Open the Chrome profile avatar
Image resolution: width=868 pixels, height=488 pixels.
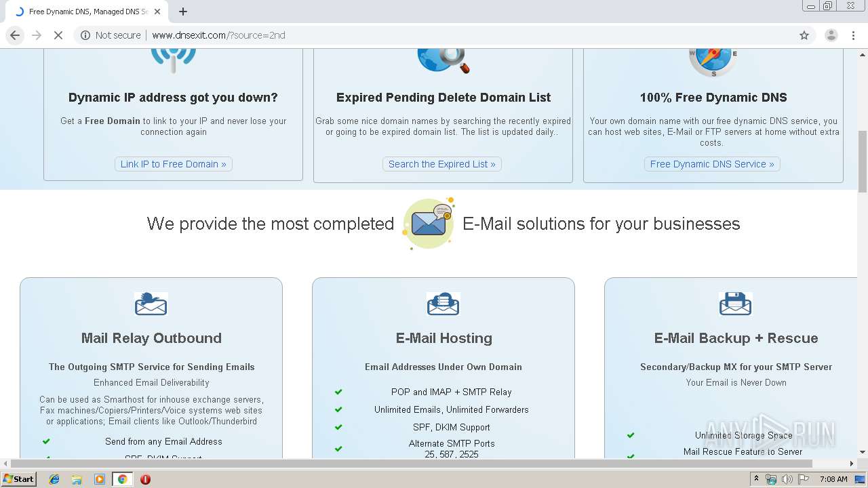coord(831,35)
